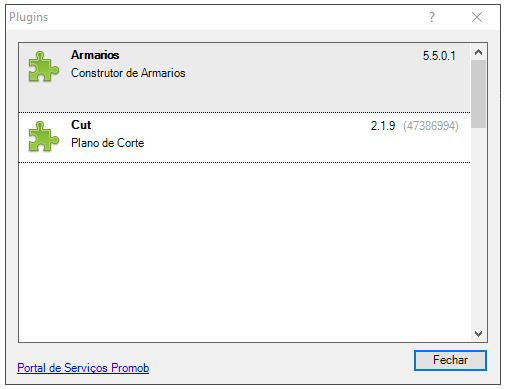Click the Armarios version number 5.5.0.1
The height and width of the screenshot is (389, 505).
point(439,56)
